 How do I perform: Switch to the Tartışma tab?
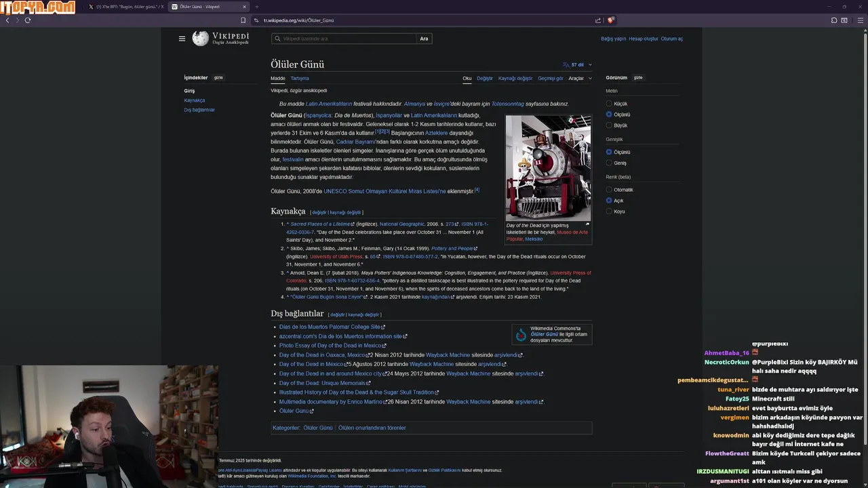point(300,79)
